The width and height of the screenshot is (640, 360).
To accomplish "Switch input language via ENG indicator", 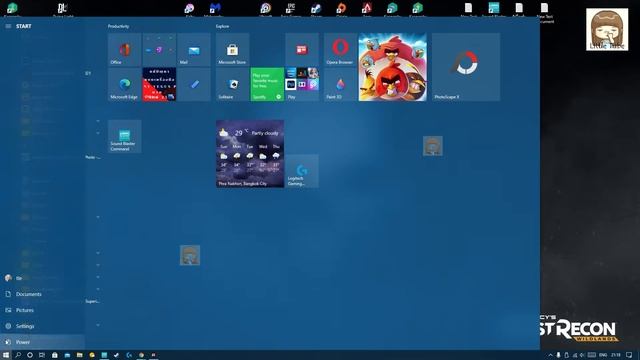I will pyautogui.click(x=603, y=355).
